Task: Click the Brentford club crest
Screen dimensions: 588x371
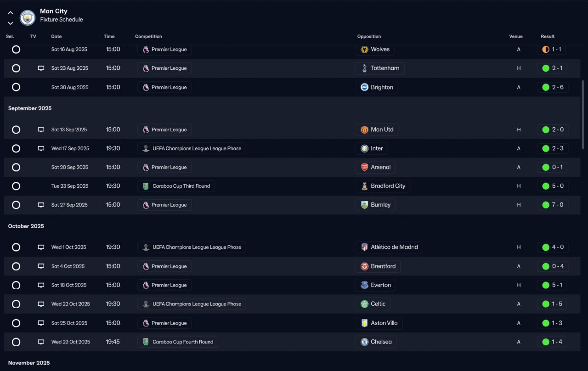Action: (x=364, y=266)
